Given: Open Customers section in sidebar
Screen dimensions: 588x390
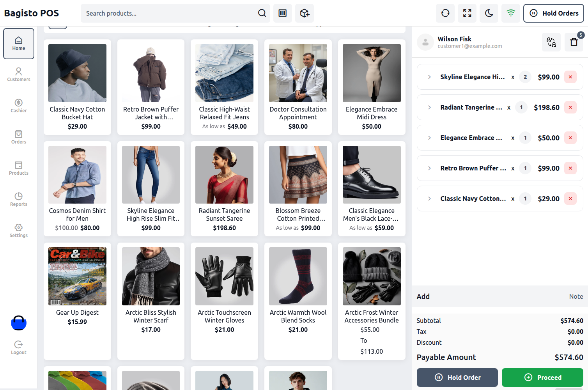Looking at the screenshot, I should point(19,74).
